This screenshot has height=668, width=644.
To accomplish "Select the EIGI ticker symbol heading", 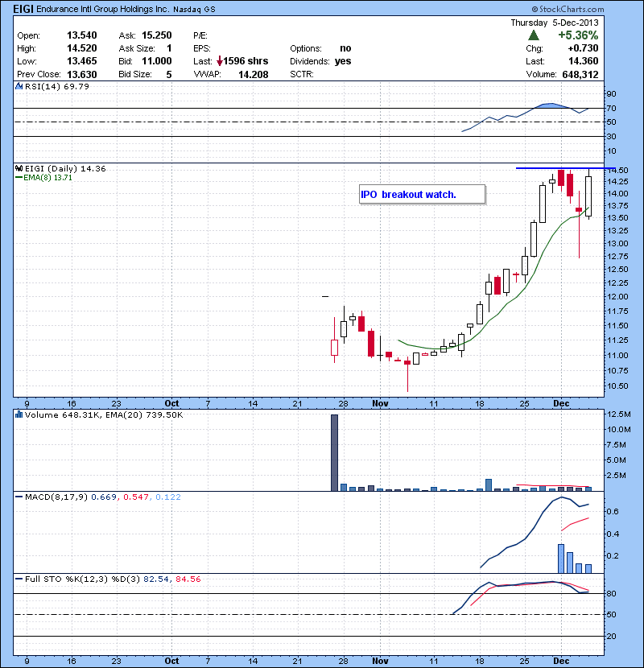I will coord(23,9).
